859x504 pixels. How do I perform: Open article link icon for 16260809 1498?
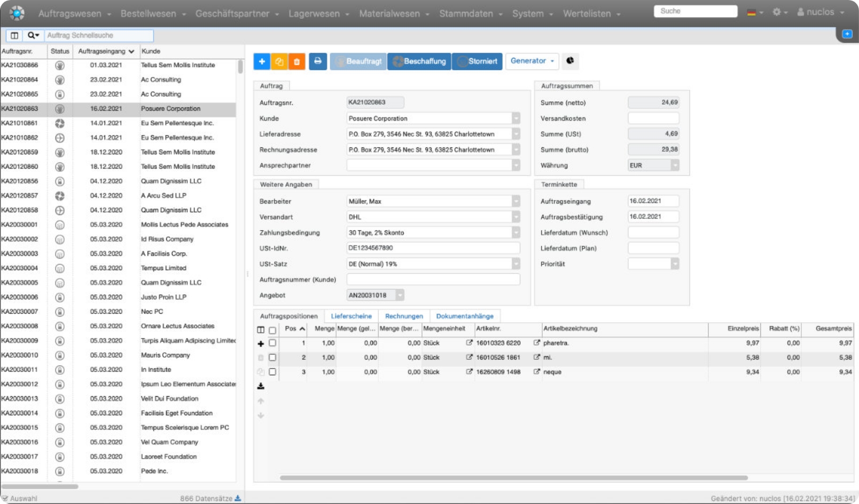tap(469, 372)
